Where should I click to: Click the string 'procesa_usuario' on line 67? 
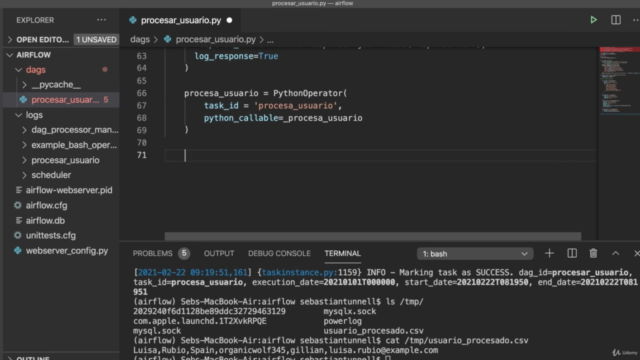(x=295, y=106)
